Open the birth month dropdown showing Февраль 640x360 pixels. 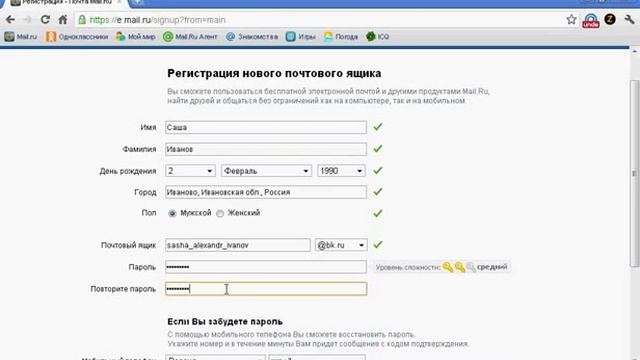(266, 171)
